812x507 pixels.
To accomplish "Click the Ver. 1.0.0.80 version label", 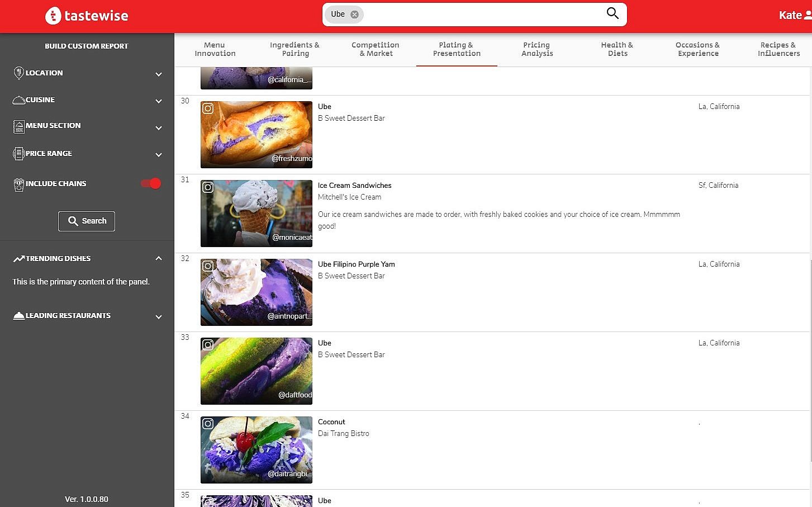I will tap(87, 499).
